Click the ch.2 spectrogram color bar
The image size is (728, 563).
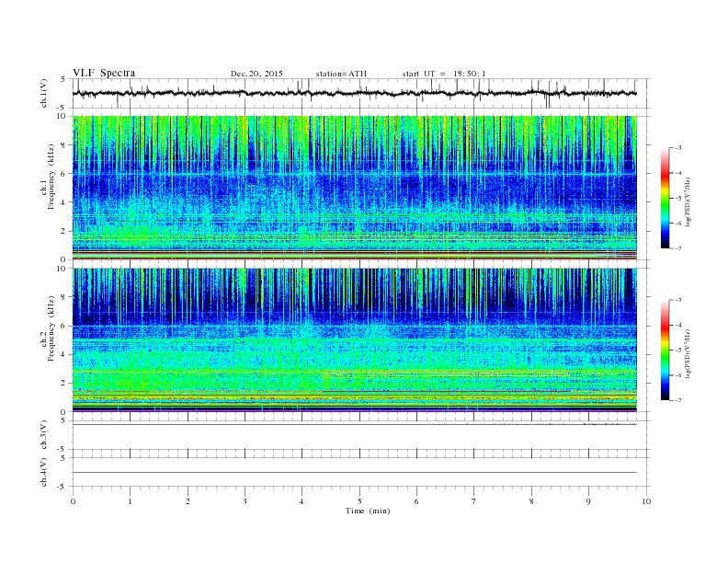tap(665, 350)
